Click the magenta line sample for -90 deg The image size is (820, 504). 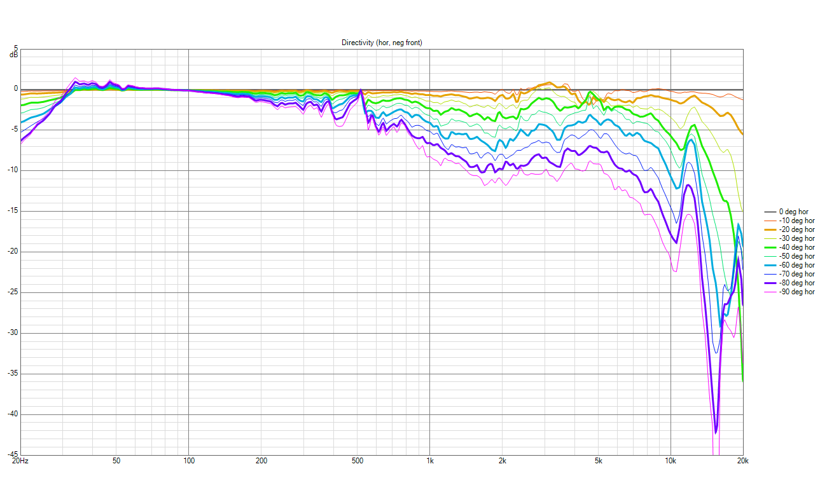[x=769, y=292]
